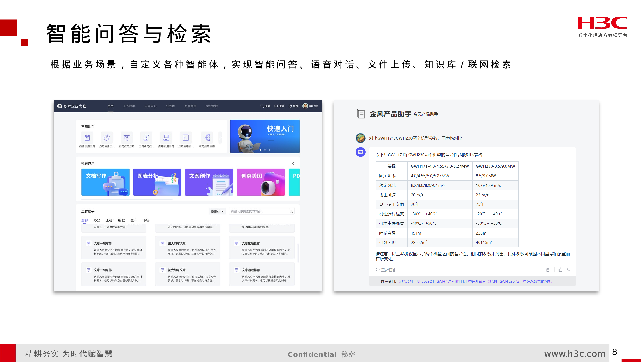
Task: Copy answer using the copy icon
Action: [x=548, y=270]
